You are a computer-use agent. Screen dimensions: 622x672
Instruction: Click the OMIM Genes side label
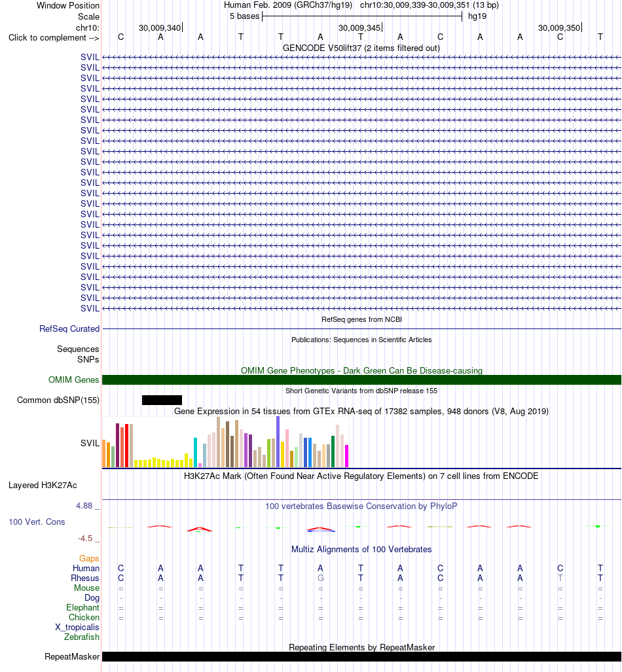(x=73, y=380)
